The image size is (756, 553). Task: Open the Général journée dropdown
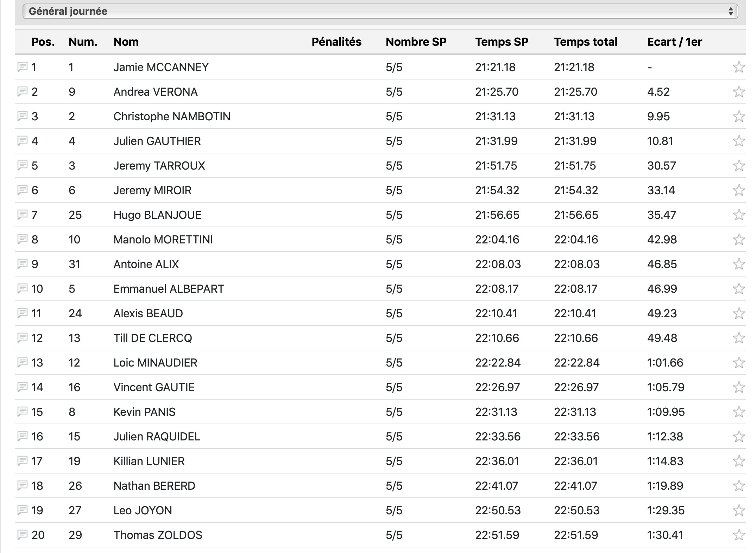click(379, 11)
